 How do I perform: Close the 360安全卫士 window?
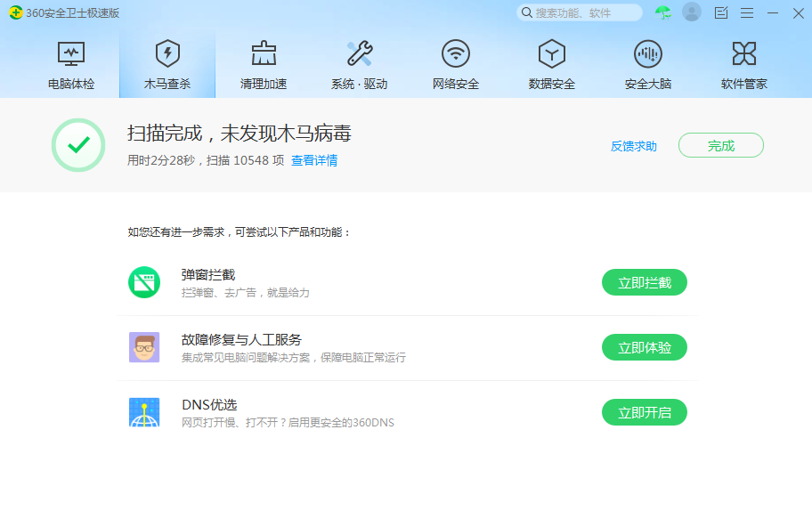799,13
